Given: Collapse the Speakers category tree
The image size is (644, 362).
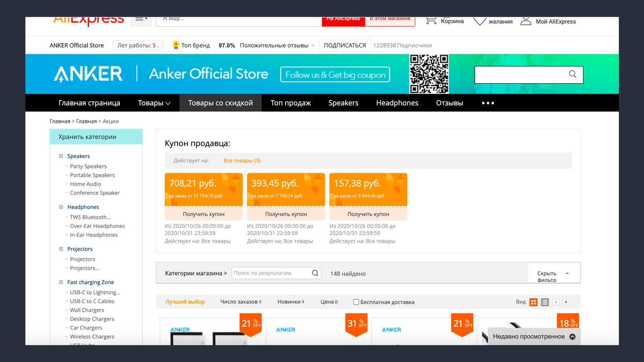Looking at the screenshot, I should pos(61,156).
